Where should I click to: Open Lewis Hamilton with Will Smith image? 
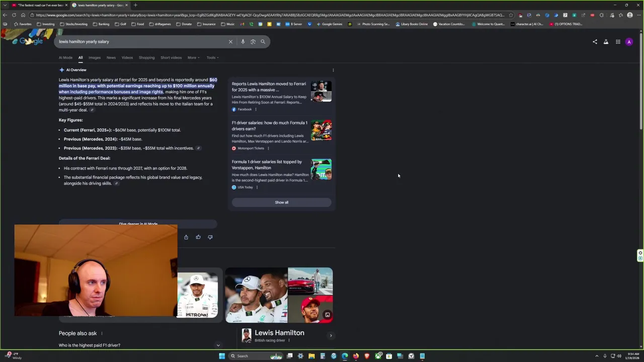[x=257, y=295]
